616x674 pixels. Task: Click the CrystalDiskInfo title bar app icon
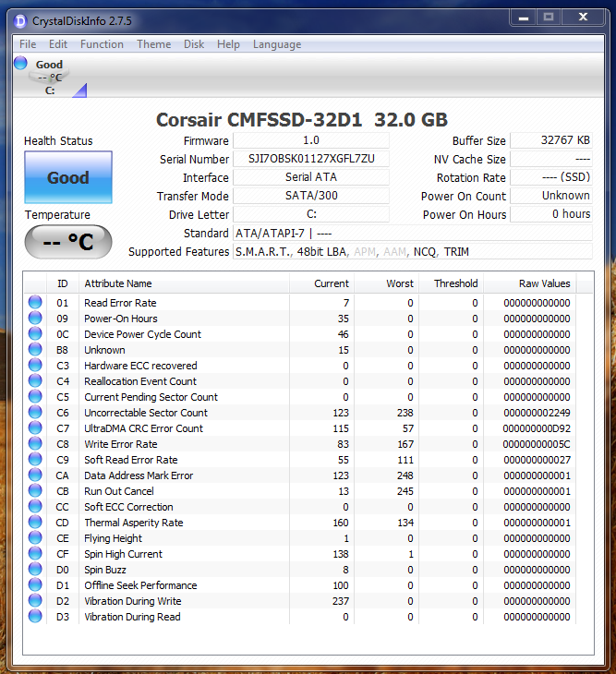[x=20, y=21]
